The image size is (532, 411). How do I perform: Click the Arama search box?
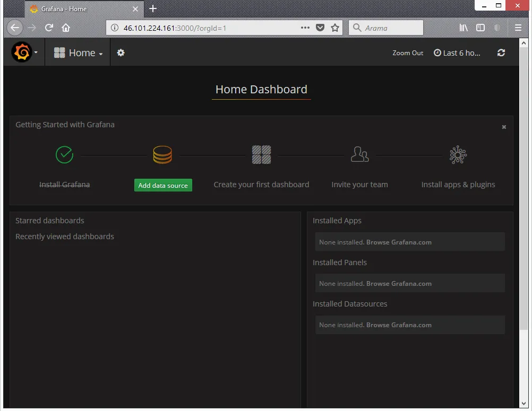tap(386, 28)
